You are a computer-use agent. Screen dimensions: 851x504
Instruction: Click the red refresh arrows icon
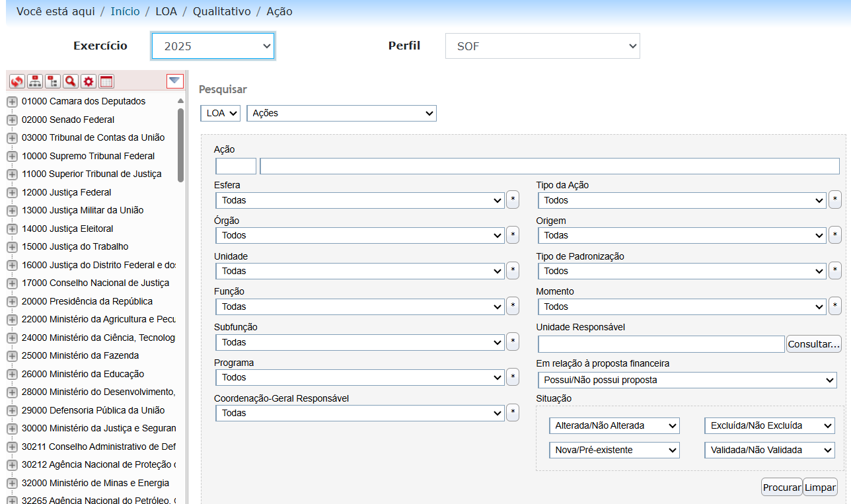pyautogui.click(x=17, y=81)
